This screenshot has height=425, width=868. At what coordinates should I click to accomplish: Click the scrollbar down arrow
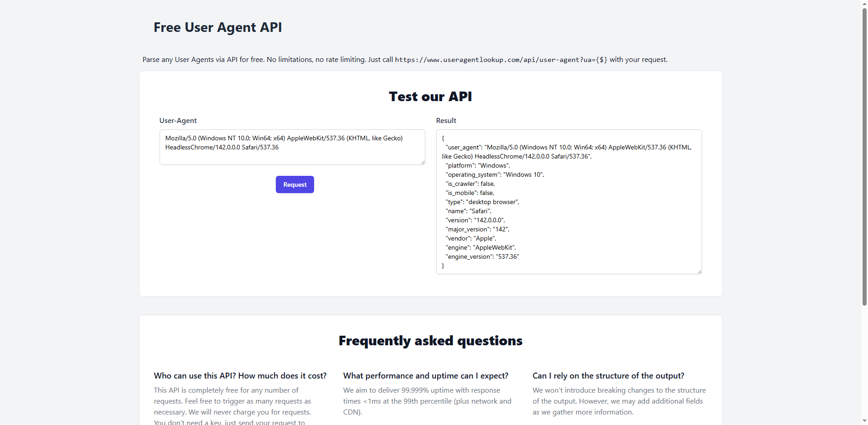pos(863,421)
